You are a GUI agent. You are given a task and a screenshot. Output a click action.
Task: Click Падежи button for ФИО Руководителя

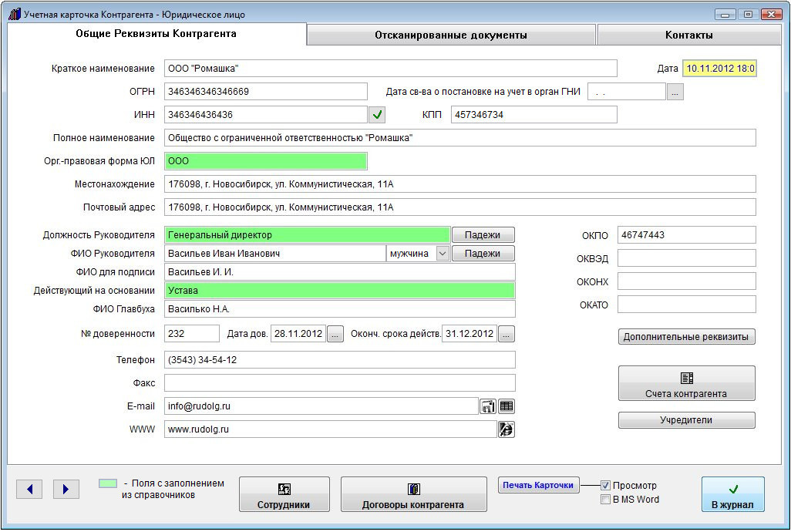(x=483, y=254)
